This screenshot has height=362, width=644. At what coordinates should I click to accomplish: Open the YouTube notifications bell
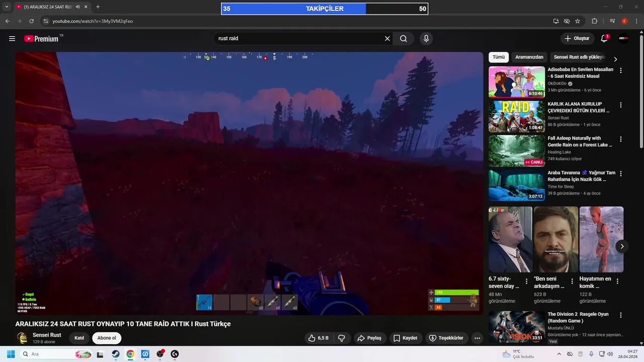click(x=604, y=39)
